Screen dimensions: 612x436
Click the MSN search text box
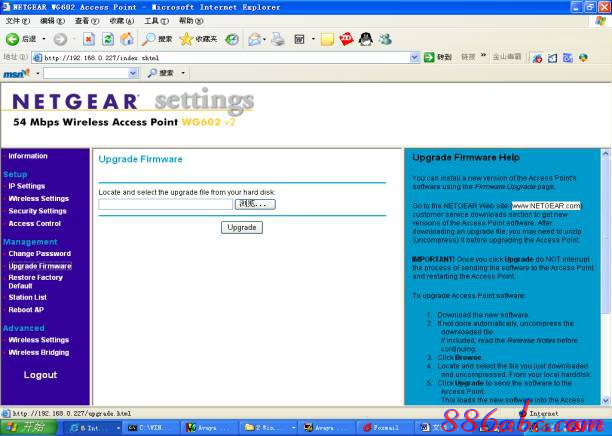click(86, 73)
